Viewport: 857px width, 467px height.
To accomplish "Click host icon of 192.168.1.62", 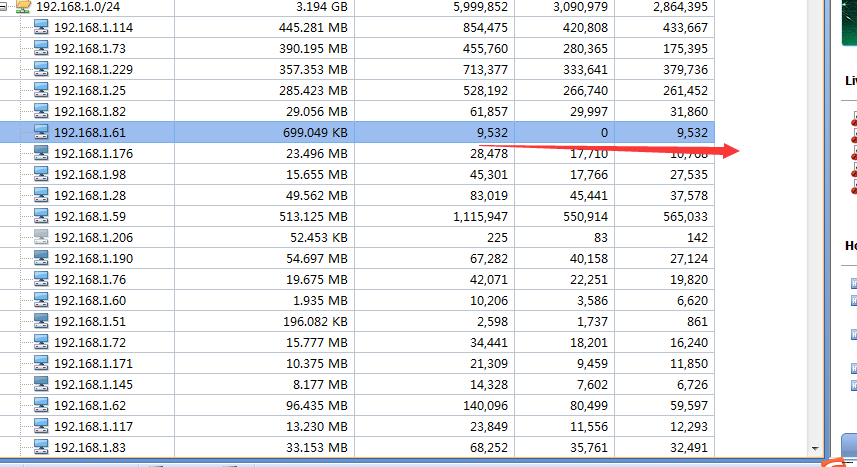I will (x=41, y=405).
